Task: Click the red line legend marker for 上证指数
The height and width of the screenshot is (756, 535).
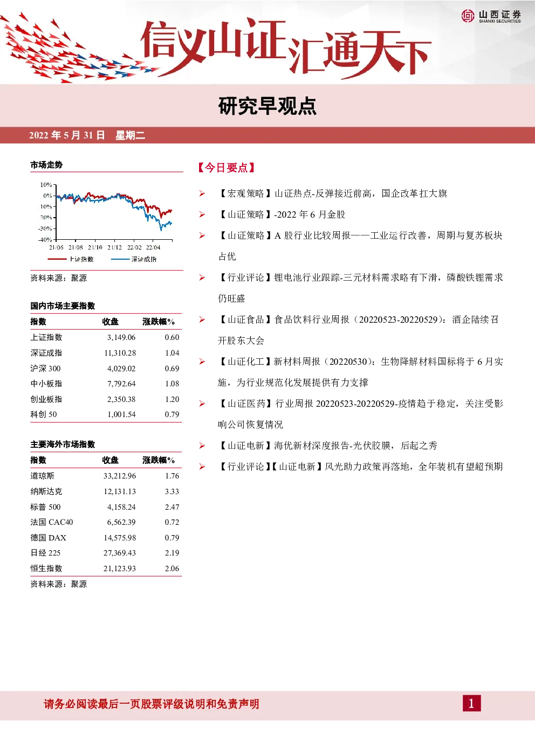Action: (57, 259)
